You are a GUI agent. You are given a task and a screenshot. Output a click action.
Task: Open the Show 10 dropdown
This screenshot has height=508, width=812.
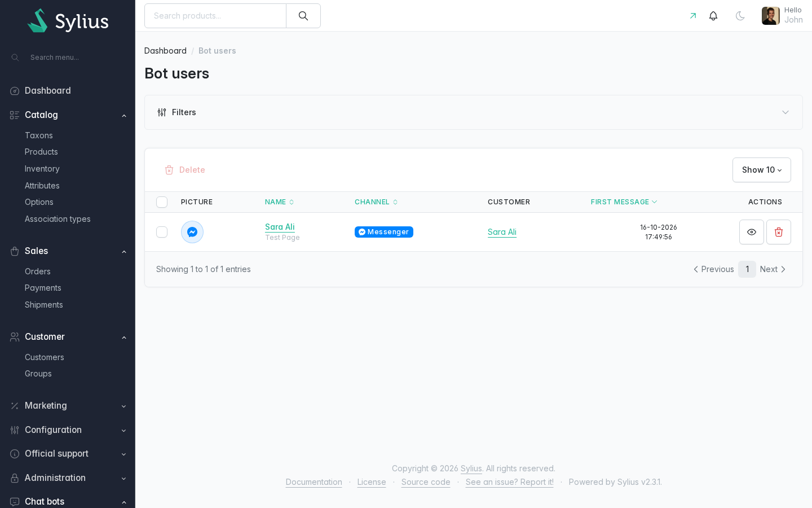(762, 170)
